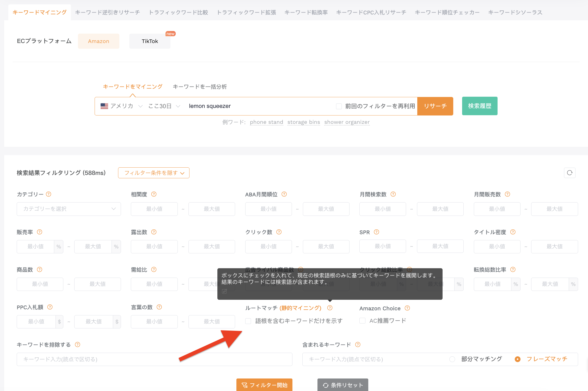Screen dimensions: 588x391
Task: Click help icon next to 言葉の数
Action: (x=159, y=307)
